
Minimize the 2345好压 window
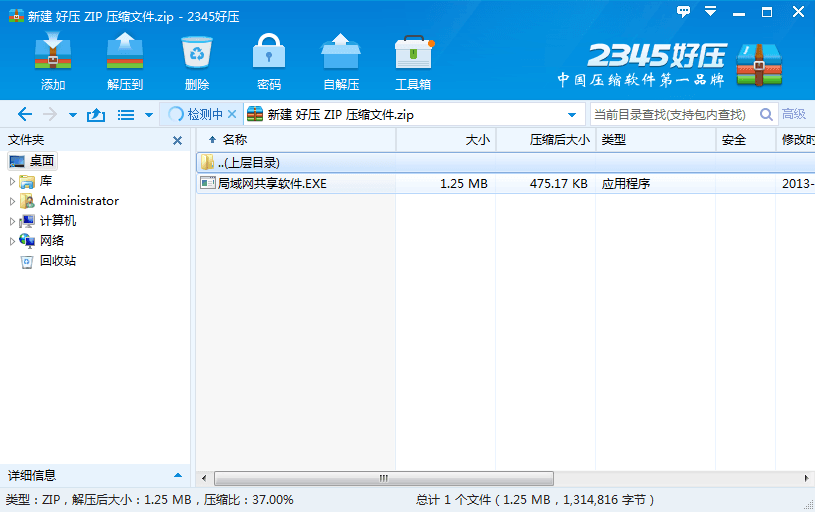click(739, 13)
